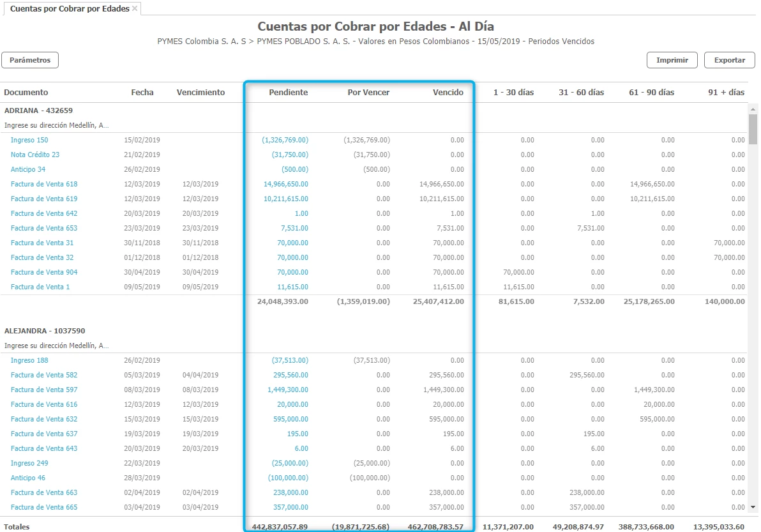Open Factura de Venta 582
The image size is (761, 532).
tap(44, 375)
